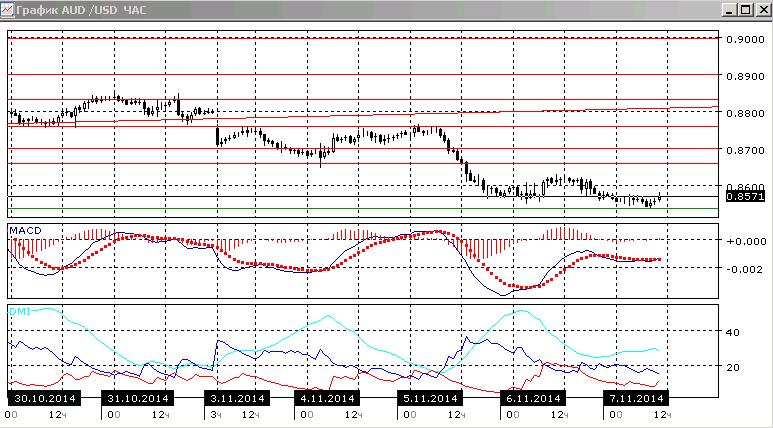Select the 30.10.2014 date marker
This screenshot has height=428, width=773.
[x=44, y=398]
